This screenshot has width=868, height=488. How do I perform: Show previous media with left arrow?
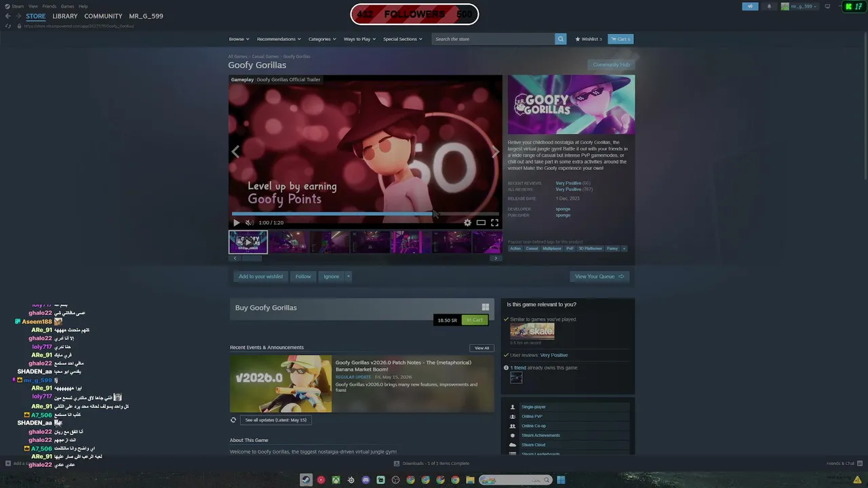coord(235,152)
